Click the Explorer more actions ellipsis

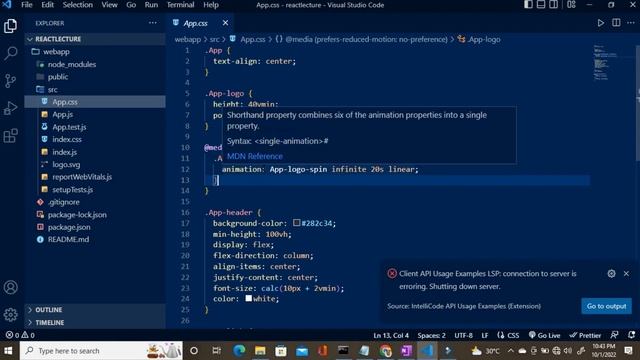pyautogui.click(x=153, y=23)
